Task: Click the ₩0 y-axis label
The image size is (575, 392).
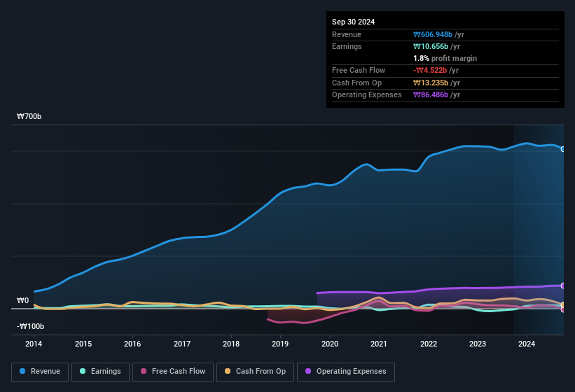Action: pos(22,300)
